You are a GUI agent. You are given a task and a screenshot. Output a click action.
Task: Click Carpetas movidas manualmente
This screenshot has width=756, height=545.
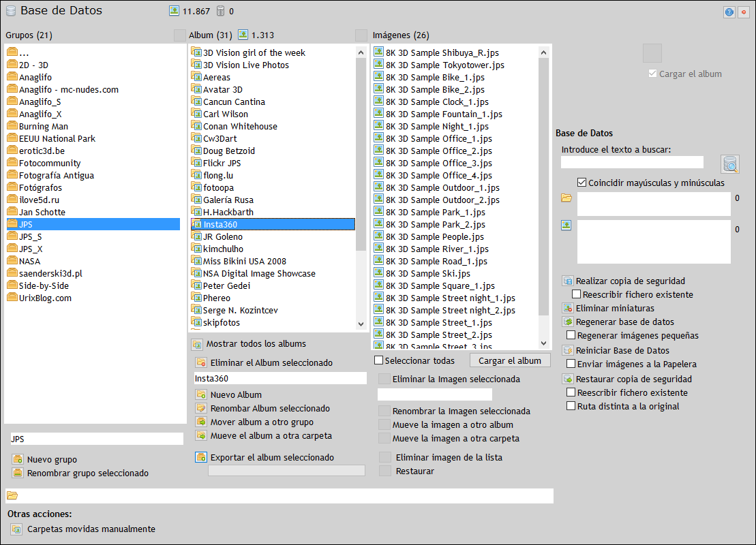click(x=91, y=529)
